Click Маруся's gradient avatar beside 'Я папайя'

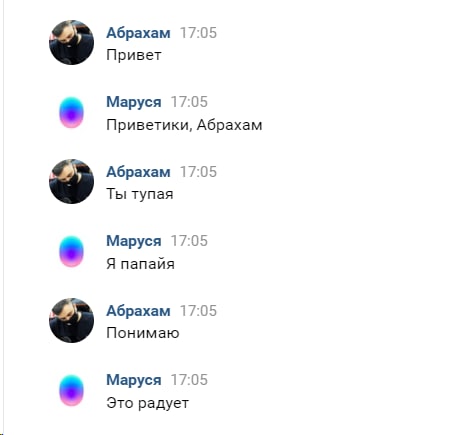[71, 251]
